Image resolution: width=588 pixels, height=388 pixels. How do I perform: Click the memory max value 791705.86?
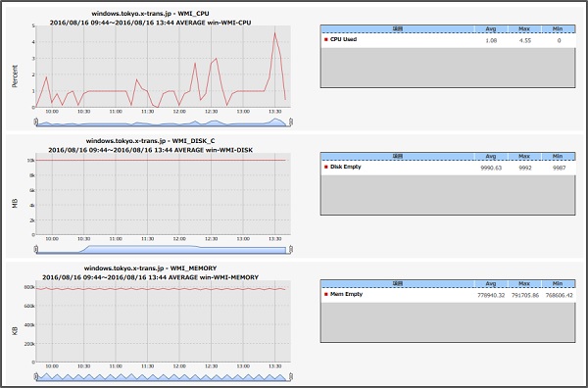click(524, 296)
